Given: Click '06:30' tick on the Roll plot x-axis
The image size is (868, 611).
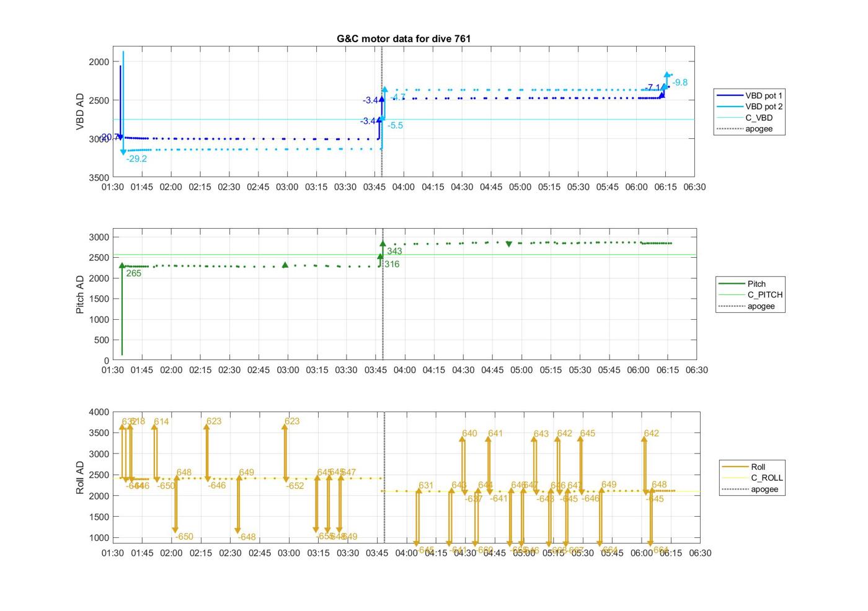Looking at the screenshot, I should coord(700,553).
